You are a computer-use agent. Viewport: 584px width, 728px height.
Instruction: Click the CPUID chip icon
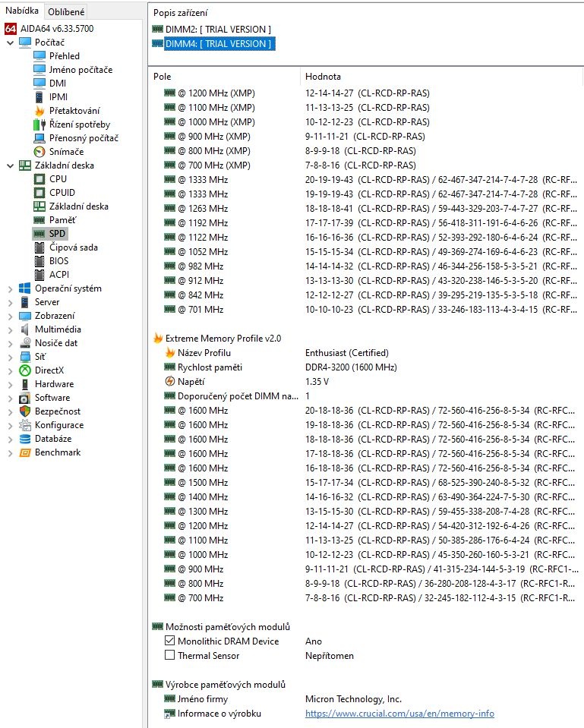40,193
